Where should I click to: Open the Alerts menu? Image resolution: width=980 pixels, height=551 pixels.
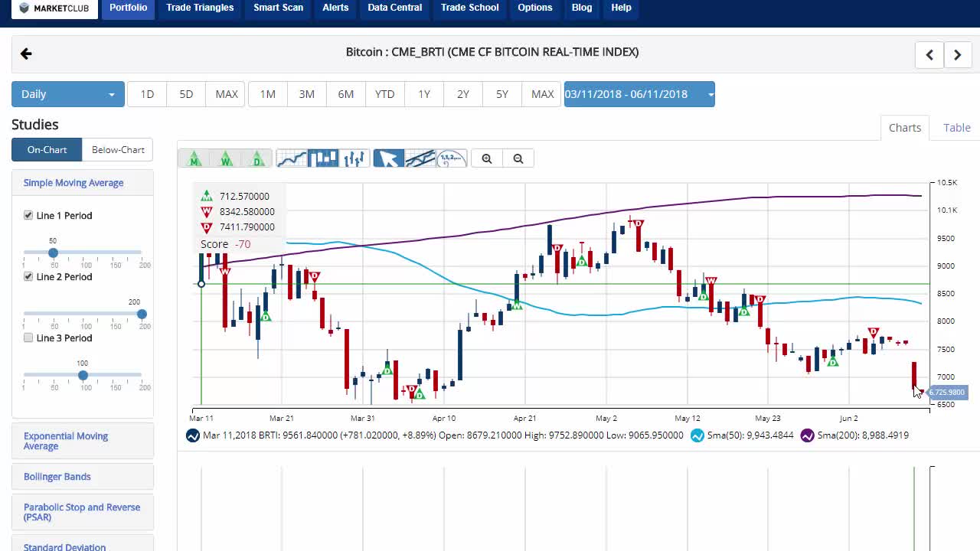coord(335,8)
